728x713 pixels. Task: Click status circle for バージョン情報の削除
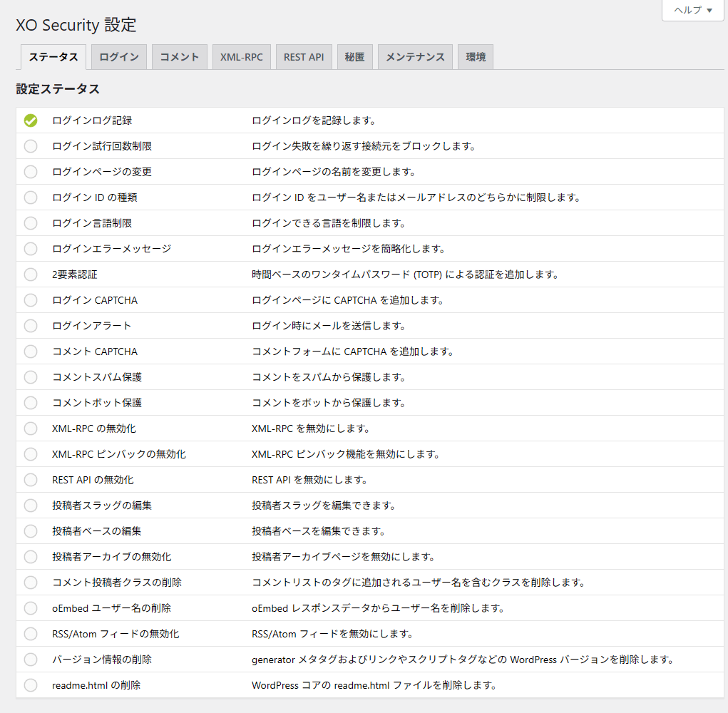(31, 660)
